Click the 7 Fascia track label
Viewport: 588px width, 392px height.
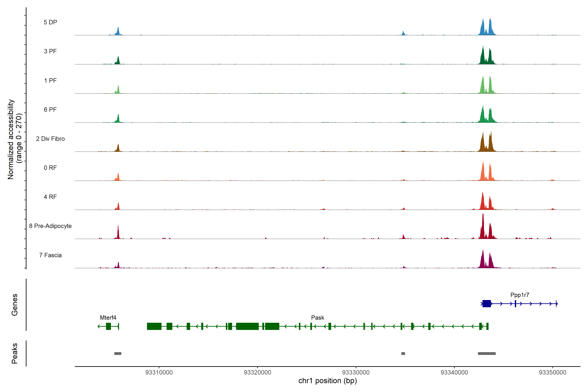[50, 255]
